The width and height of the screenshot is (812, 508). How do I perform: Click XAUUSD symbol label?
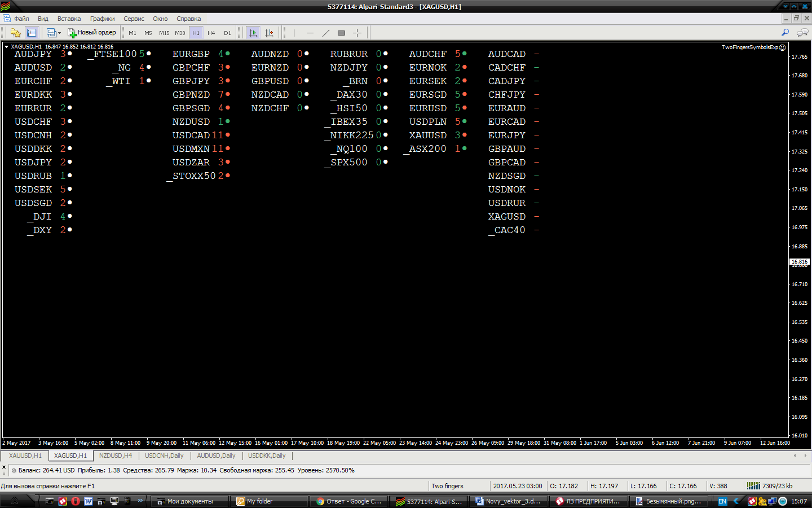[x=428, y=135]
